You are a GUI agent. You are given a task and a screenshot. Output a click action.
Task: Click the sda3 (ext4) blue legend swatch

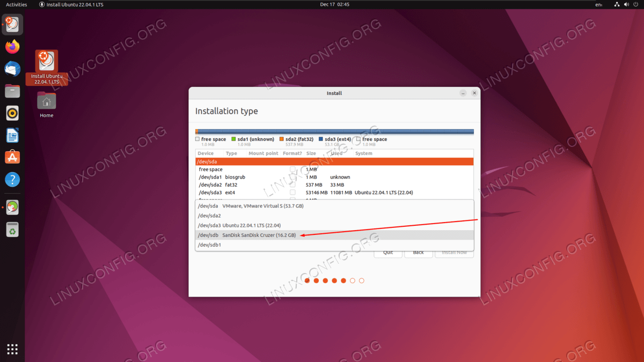(321, 139)
